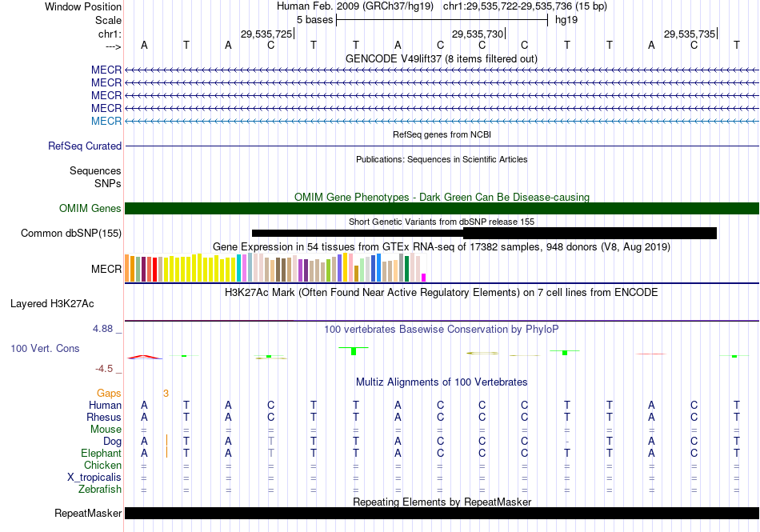Click the Rhesus alignment row label
Viewport: 760px width, 532px height.
(104, 417)
